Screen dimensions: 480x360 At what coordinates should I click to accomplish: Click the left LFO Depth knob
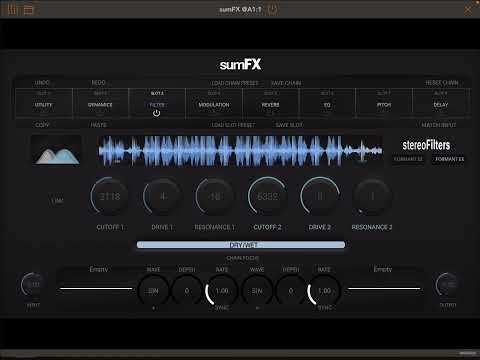(187, 291)
